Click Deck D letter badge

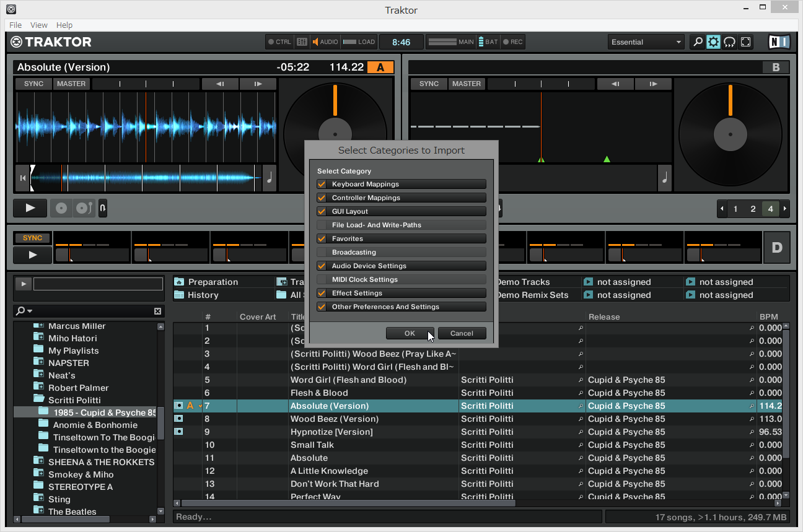pos(777,248)
